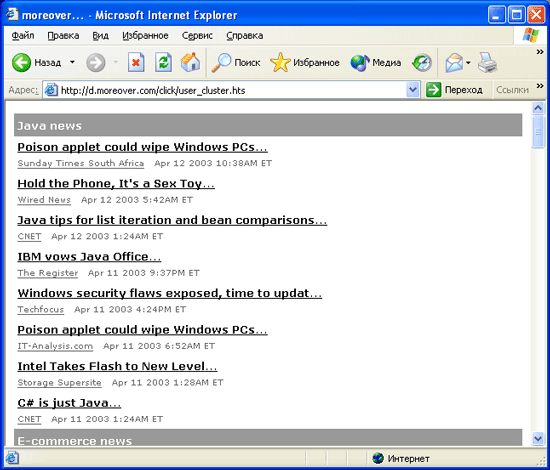Viewport: 550px width, 470px height.
Task: Open CNET source under Java tips
Action: pyautogui.click(x=29, y=236)
